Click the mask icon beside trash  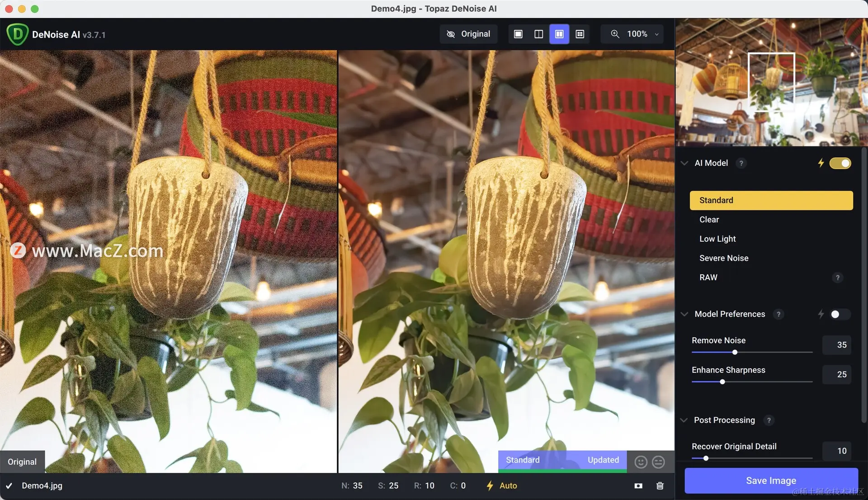pos(638,486)
